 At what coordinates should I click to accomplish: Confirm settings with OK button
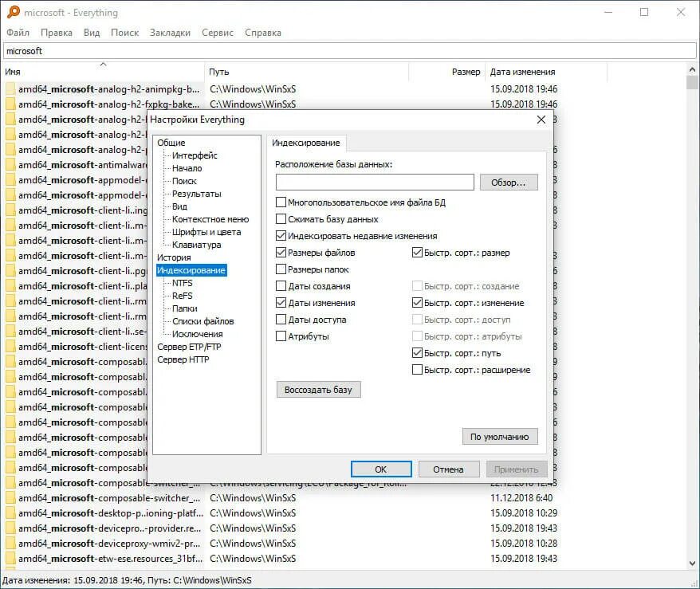tap(381, 469)
